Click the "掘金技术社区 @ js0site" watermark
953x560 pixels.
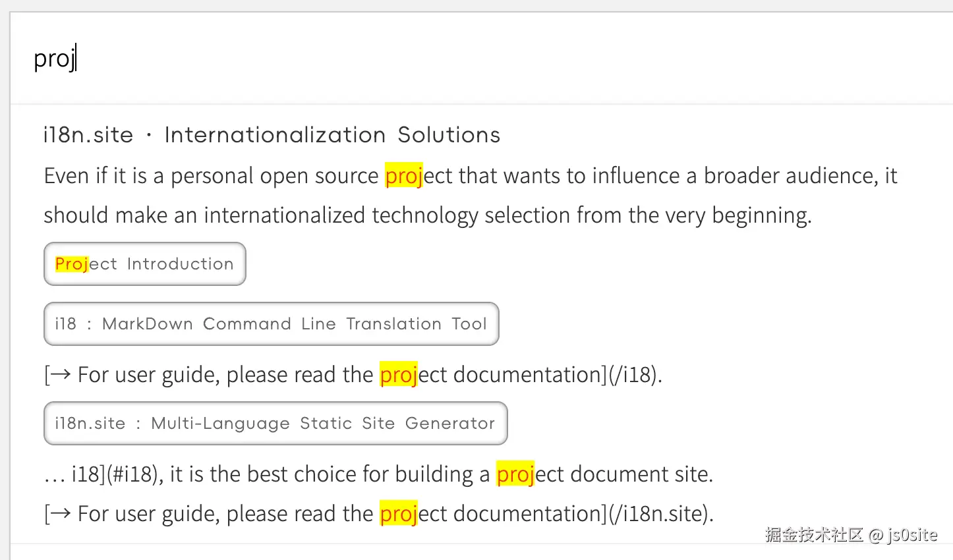click(x=851, y=535)
